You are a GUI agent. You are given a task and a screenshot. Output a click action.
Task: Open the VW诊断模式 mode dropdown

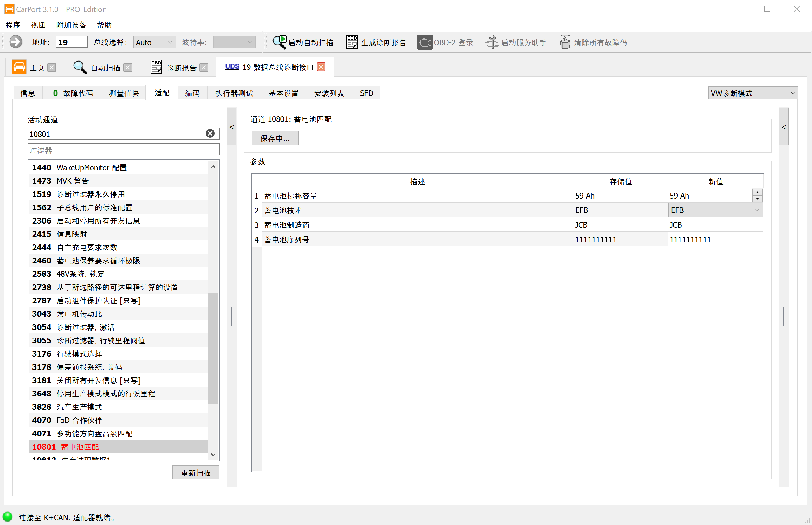click(x=753, y=93)
